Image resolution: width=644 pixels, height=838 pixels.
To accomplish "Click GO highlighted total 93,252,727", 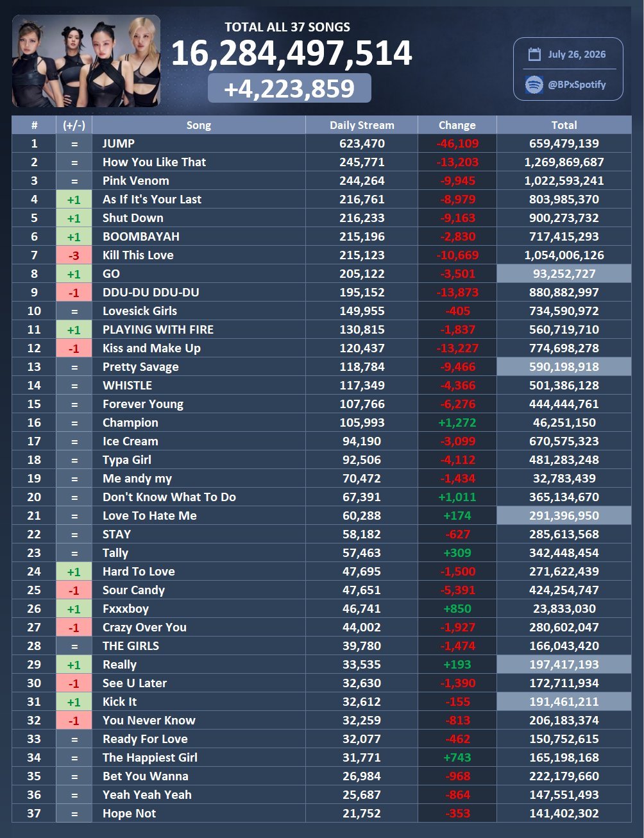I will pos(564,274).
